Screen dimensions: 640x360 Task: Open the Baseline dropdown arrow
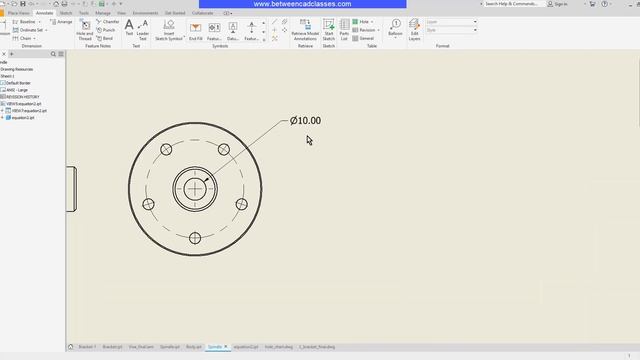tap(40, 22)
